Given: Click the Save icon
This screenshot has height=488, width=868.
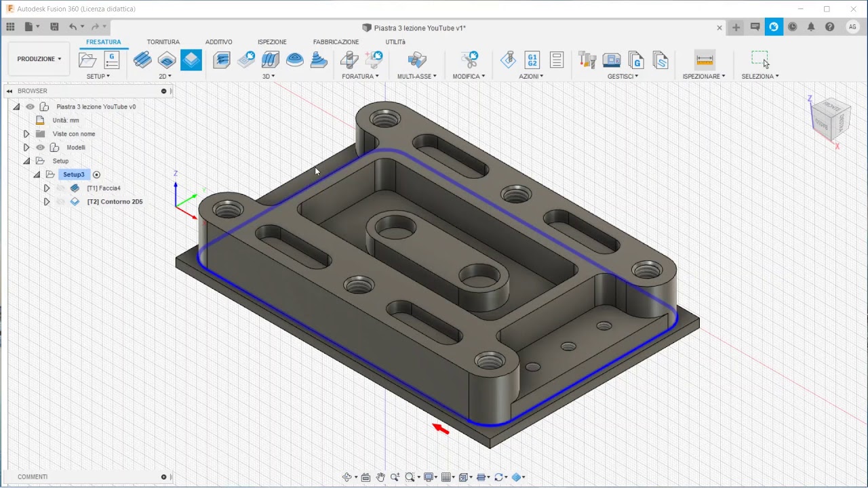Looking at the screenshot, I should pos(54,27).
